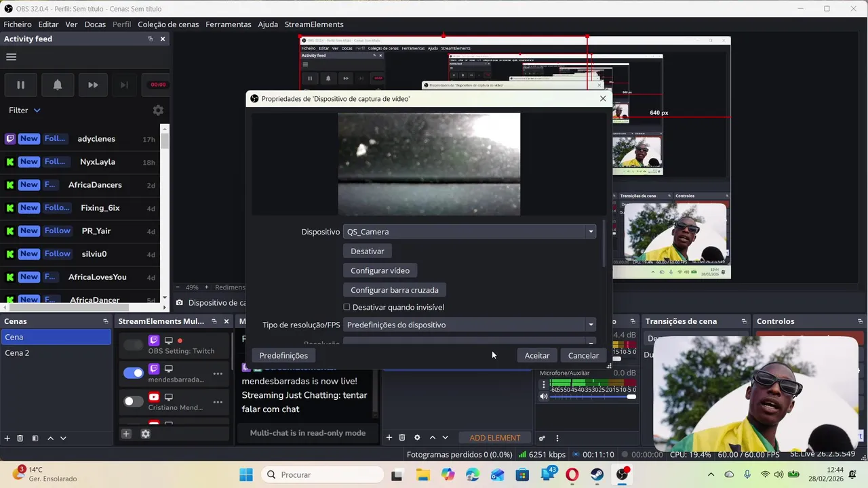The width and height of the screenshot is (868, 488).
Task: Adjust Microfone/Auxiliar volume slider
Action: click(x=593, y=396)
